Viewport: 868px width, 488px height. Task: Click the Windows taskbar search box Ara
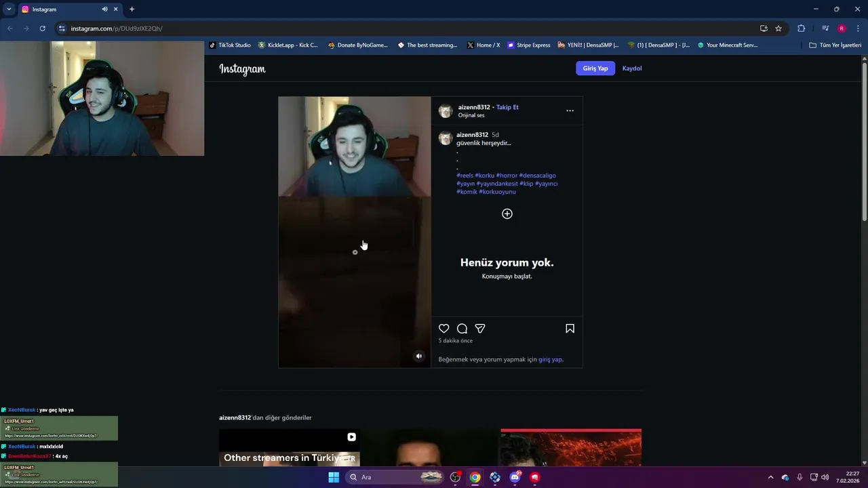click(395, 477)
